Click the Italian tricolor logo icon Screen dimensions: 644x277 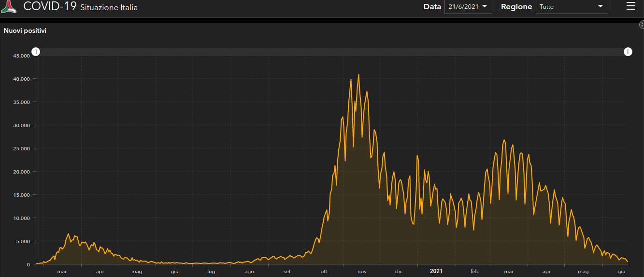pos(9,6)
